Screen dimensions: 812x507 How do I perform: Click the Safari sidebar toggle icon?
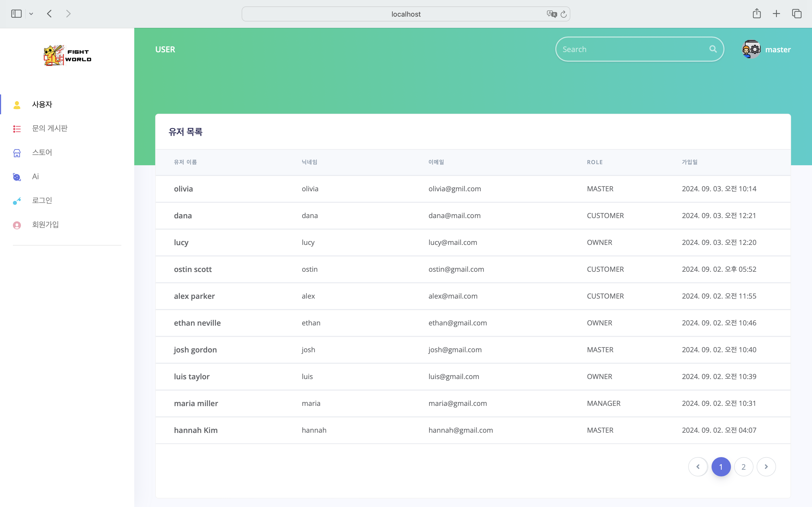(16, 14)
